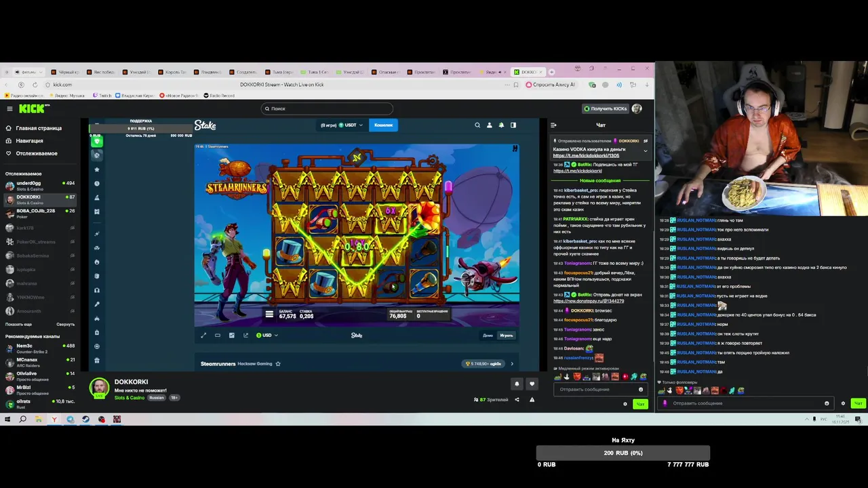Open the Stake user profile icon
Viewport: 868px width, 488px height.
(489, 125)
